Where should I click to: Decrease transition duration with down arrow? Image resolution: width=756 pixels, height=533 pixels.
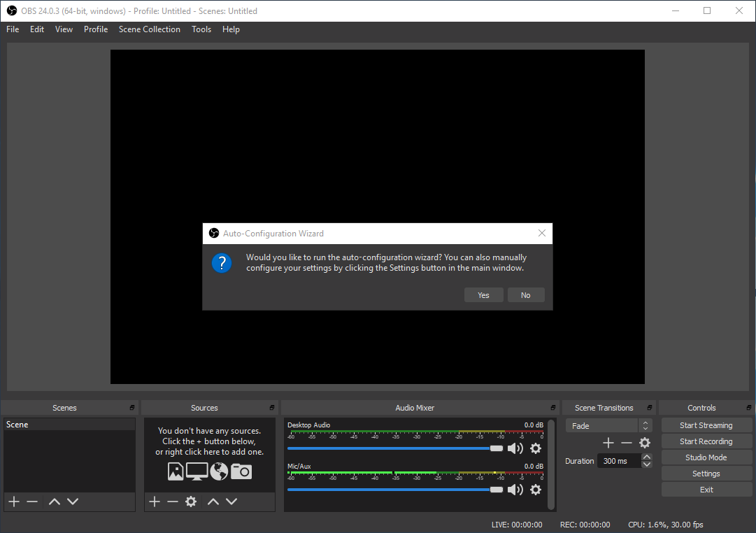pyautogui.click(x=647, y=464)
